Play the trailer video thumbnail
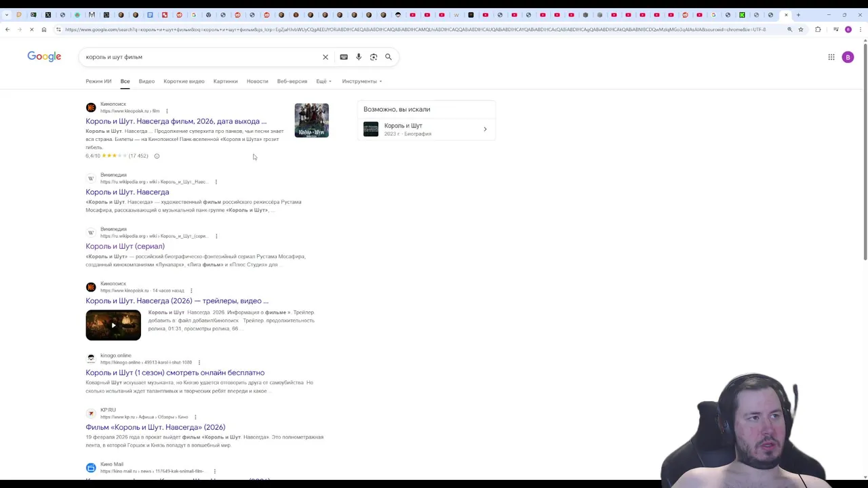This screenshot has height=488, width=868. coord(113,325)
